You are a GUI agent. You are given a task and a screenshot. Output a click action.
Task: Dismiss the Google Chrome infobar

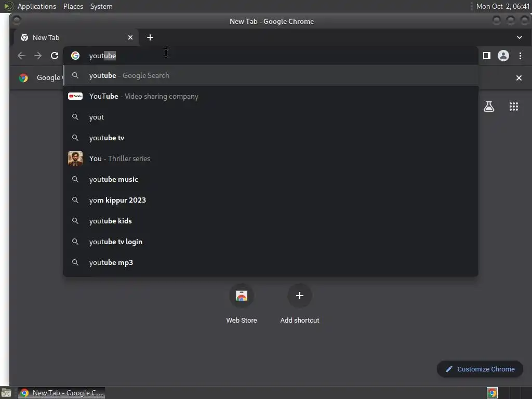point(519,78)
